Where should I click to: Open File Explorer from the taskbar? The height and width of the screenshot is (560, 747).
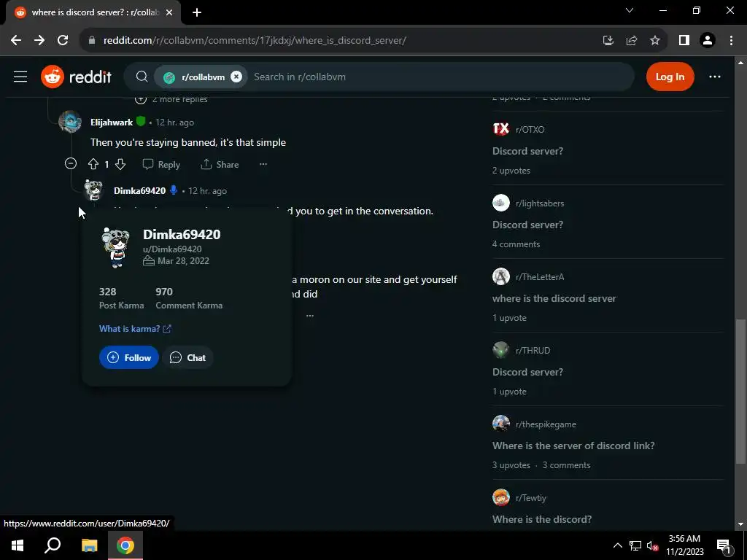pos(89,545)
